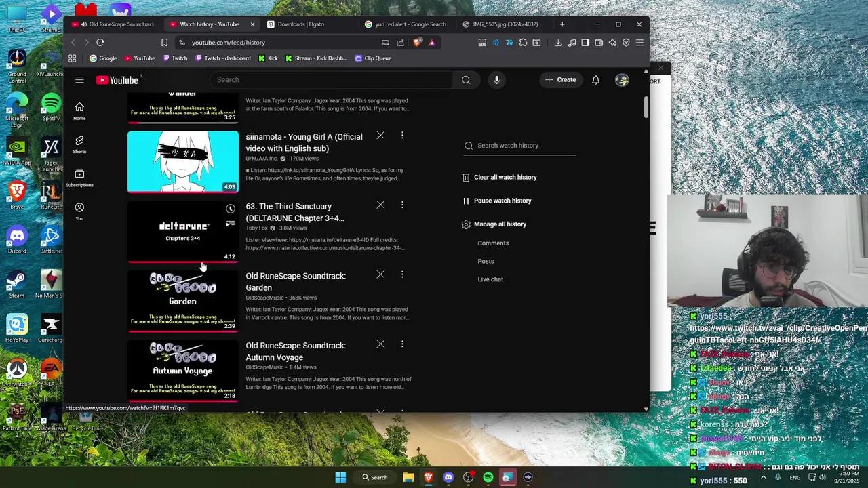Add Third Sanctuary to Watch later
Image resolution: width=868 pixels, height=488 pixels.
(231, 209)
